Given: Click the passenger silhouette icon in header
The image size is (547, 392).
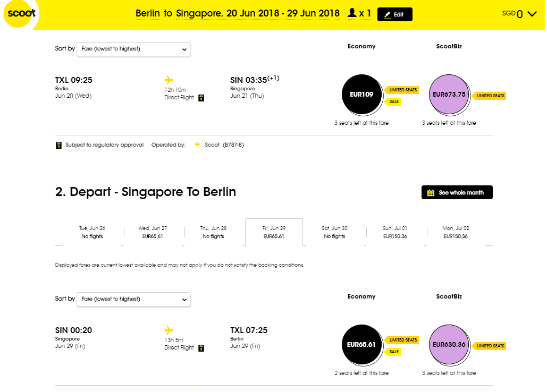Looking at the screenshot, I should pyautogui.click(x=352, y=13).
